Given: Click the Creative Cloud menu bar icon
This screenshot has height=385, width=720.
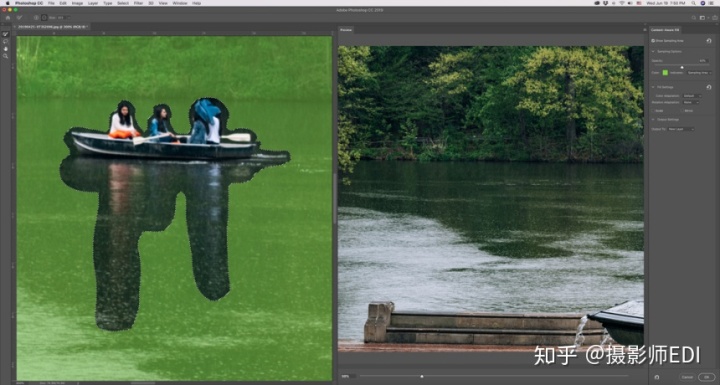Looking at the screenshot, I should tap(597, 3).
